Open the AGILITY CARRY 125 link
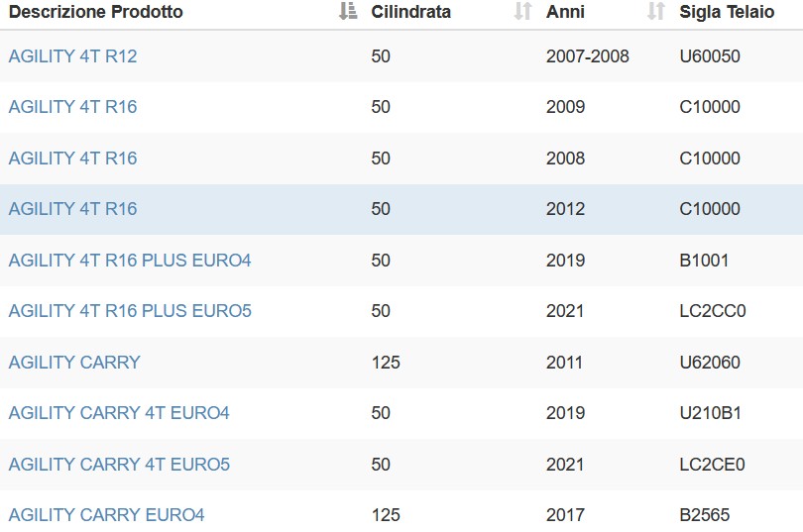Screen dimensions: 803x532 click(x=74, y=363)
